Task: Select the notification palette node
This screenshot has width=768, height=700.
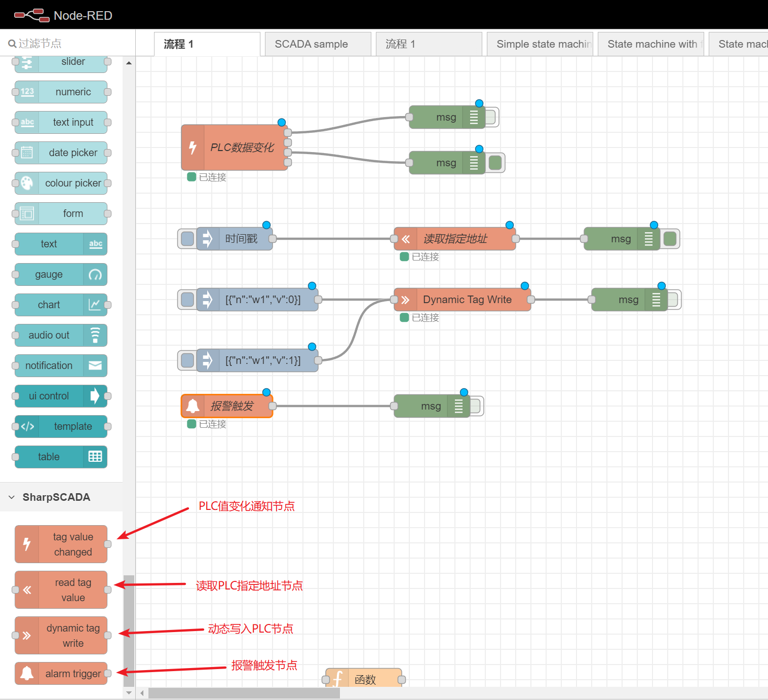Action: [x=61, y=365]
